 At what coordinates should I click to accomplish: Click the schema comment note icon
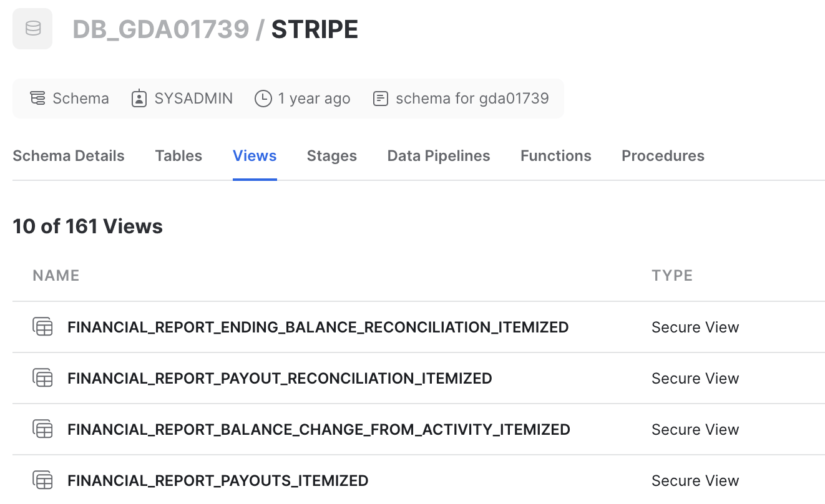click(x=381, y=99)
